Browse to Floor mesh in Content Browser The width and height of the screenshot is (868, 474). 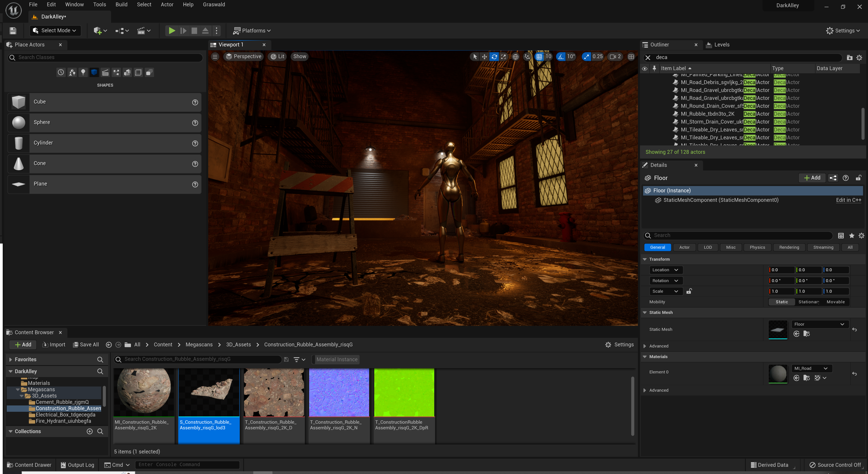[x=806, y=334]
